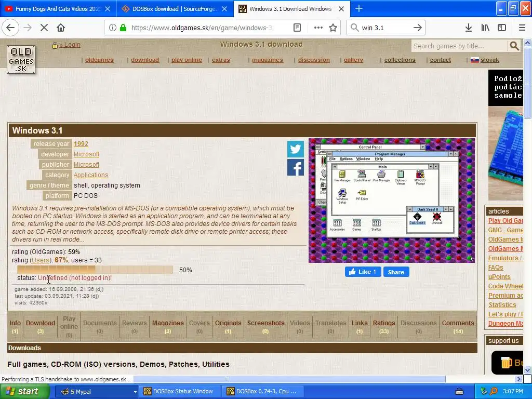Click the Windows start button

[x=25, y=392]
